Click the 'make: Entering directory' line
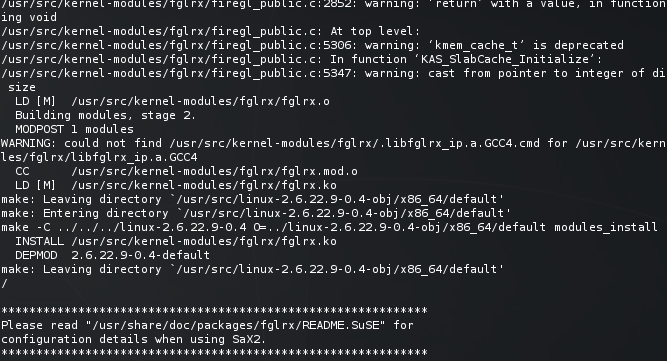This screenshot has width=667, height=361. [x=256, y=213]
